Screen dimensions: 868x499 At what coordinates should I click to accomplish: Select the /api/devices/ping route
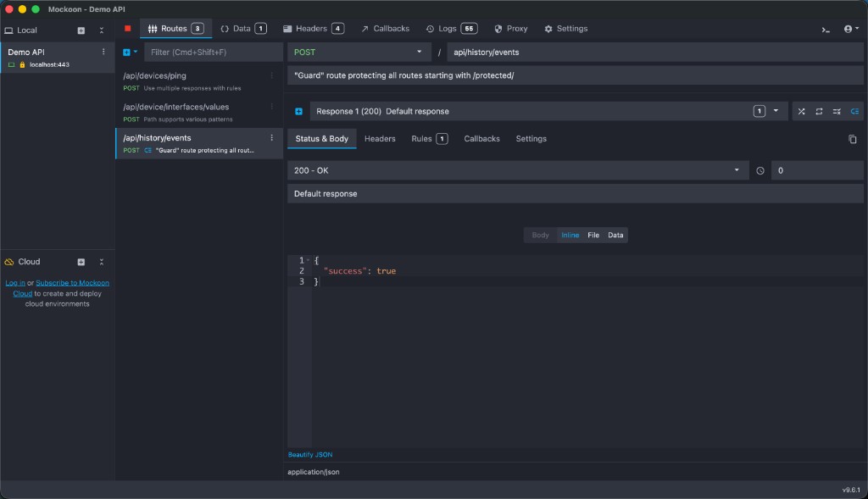click(x=198, y=81)
